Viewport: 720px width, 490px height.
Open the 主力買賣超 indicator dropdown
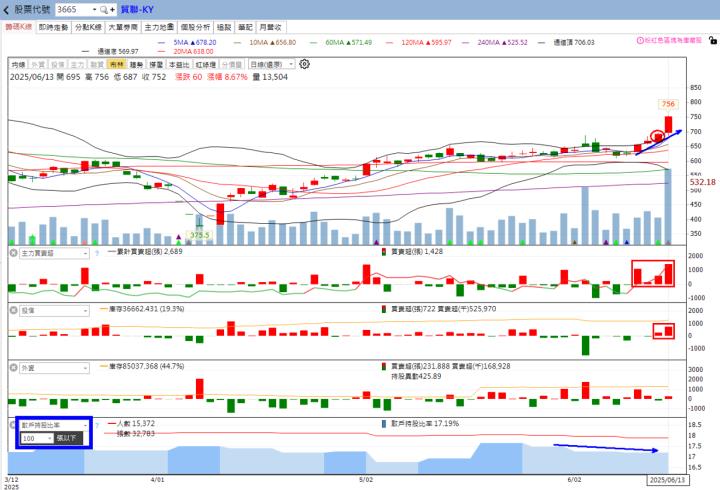pyautogui.click(x=54, y=253)
